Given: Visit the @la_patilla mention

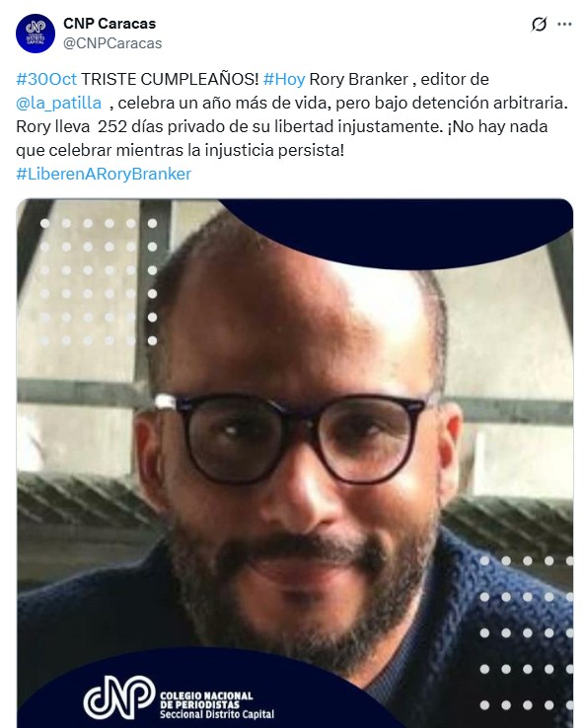Looking at the screenshot, I should coord(58,103).
